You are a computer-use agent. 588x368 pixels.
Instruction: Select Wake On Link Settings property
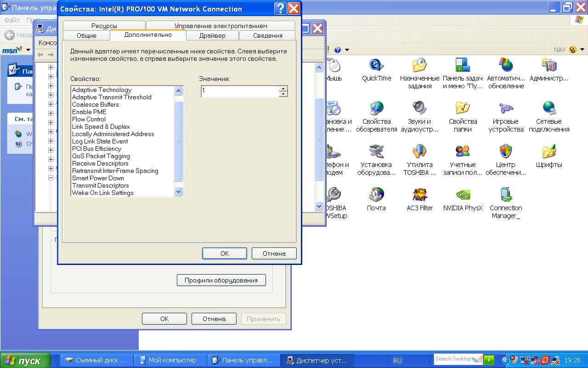click(x=102, y=193)
